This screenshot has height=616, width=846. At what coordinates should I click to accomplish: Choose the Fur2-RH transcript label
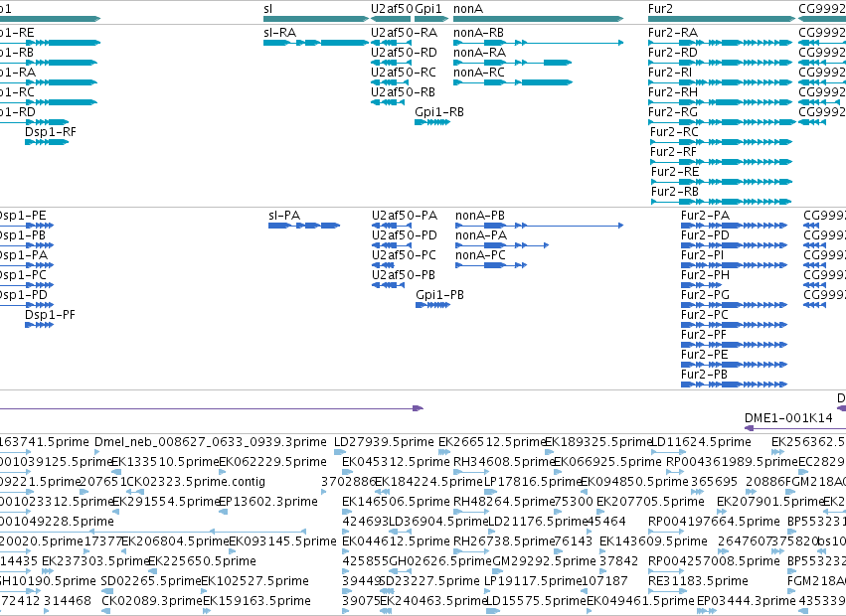(x=673, y=92)
